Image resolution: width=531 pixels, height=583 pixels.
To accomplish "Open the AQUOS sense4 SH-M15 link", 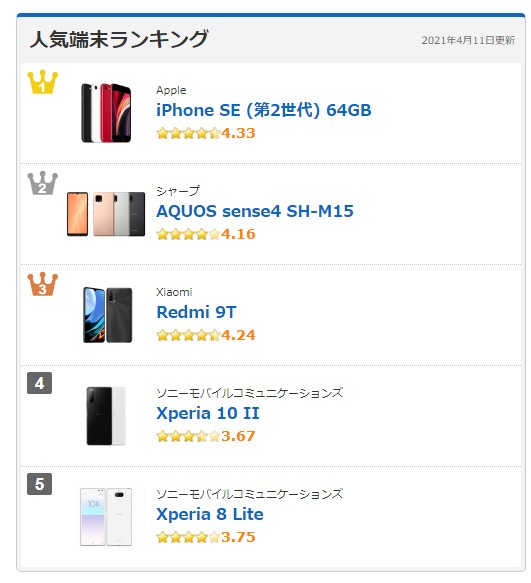I will [x=255, y=211].
